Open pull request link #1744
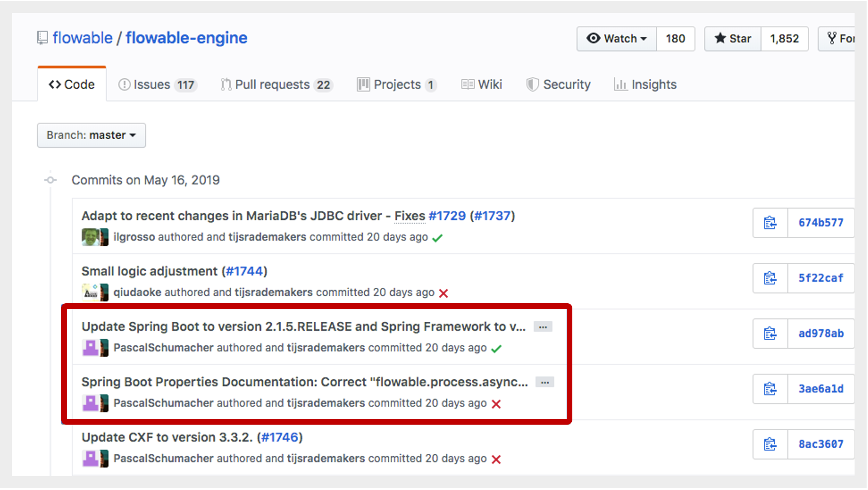The width and height of the screenshot is (868, 490). pyautogui.click(x=245, y=271)
